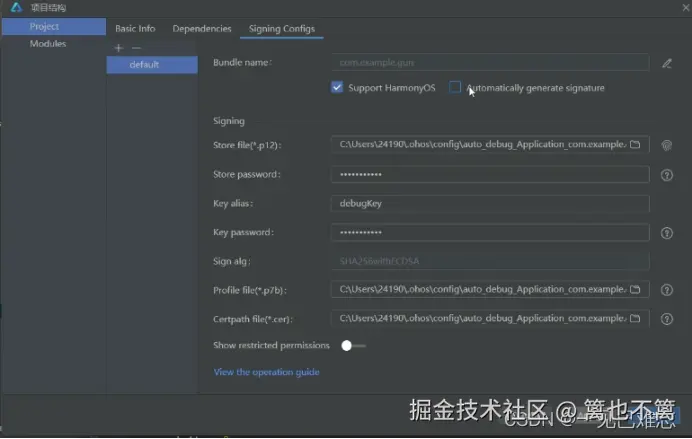Uncheck the Support HarmonyOS checkbox
Screen dimensions: 692x439
tap(337, 87)
